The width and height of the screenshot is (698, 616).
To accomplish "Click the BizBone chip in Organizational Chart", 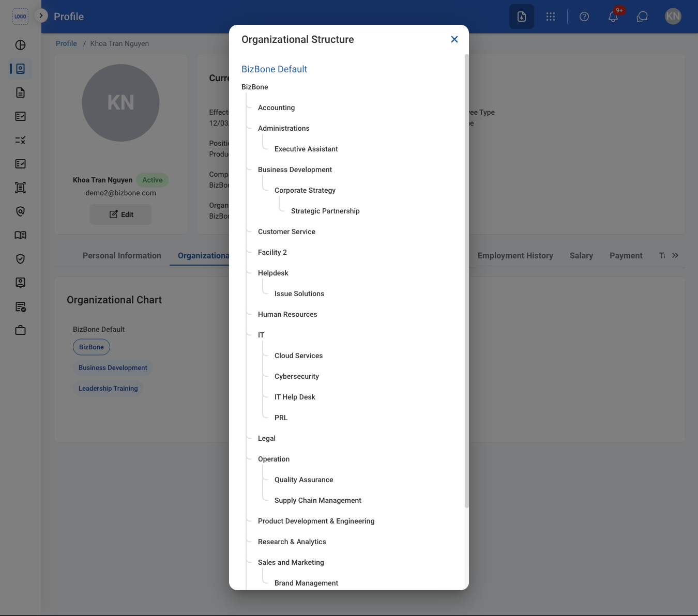I will click(x=92, y=347).
